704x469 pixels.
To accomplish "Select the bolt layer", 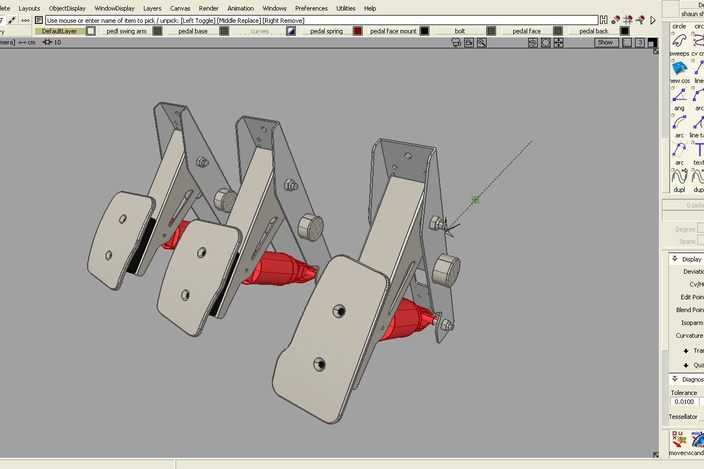I will [x=460, y=31].
